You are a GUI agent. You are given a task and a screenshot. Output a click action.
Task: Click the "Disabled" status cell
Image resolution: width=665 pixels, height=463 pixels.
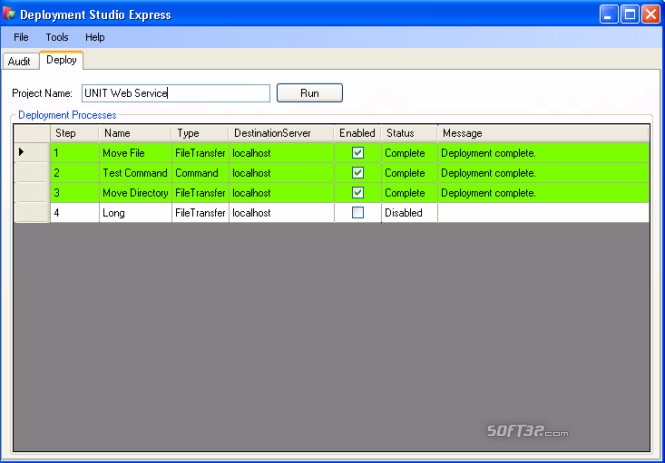point(409,212)
